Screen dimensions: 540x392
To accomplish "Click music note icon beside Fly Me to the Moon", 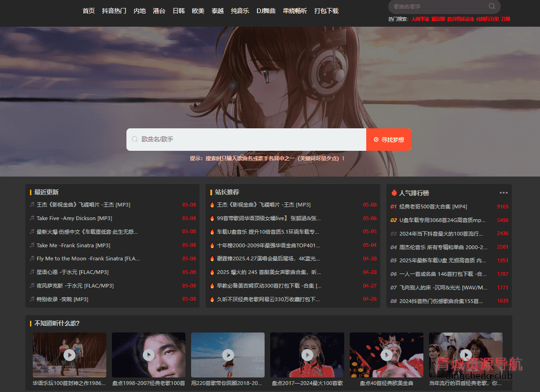I will [x=32, y=259].
